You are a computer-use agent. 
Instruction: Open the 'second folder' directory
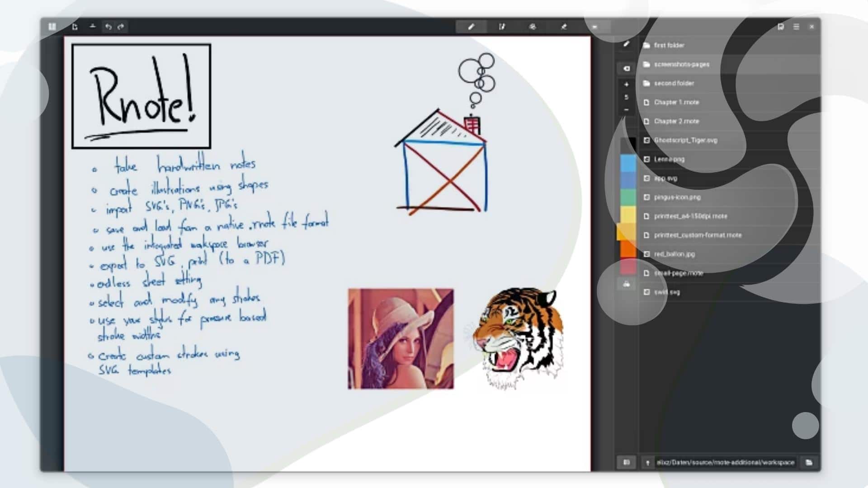pyautogui.click(x=730, y=83)
